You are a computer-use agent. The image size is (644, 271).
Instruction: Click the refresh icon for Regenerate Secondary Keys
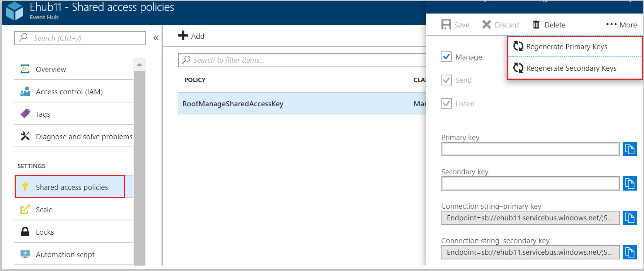[x=518, y=68]
